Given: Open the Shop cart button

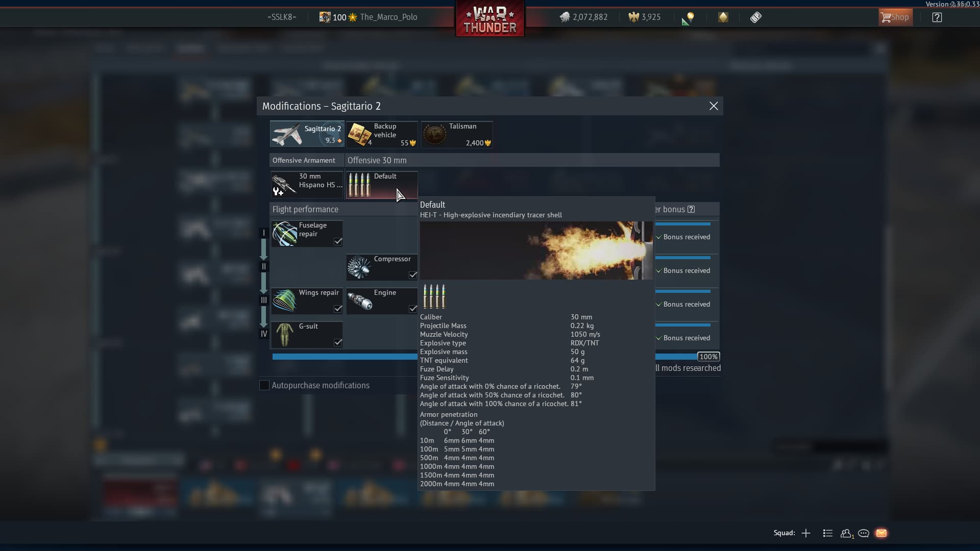Looking at the screenshot, I should tap(895, 17).
